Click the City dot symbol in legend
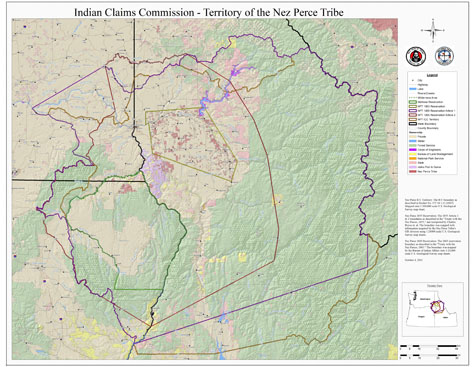 coord(413,80)
